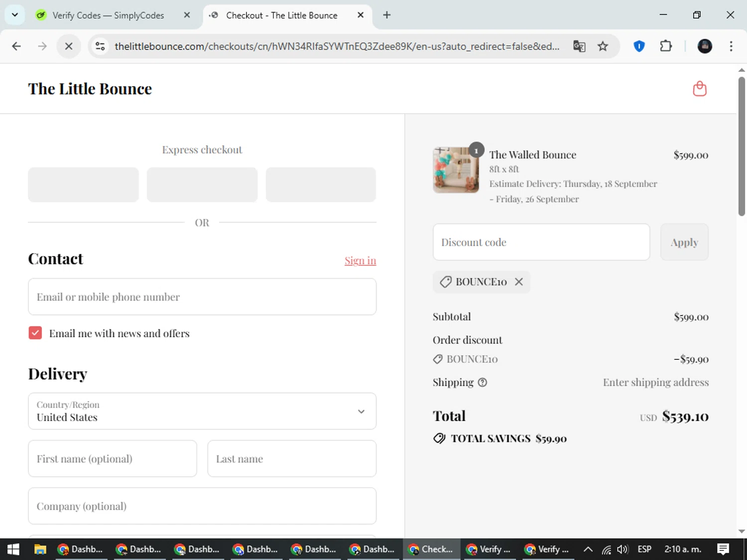
Task: Stop loading the page
Action: 69,46
